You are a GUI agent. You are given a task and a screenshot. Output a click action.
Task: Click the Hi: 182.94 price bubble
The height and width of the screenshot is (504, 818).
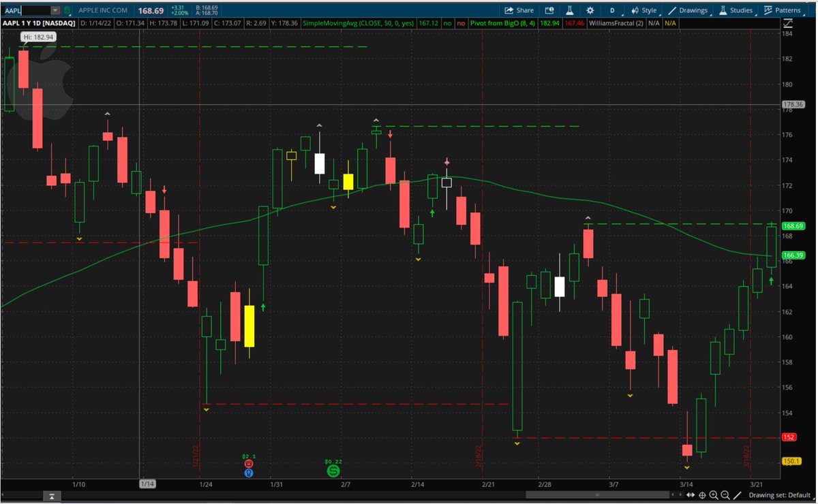click(40, 36)
